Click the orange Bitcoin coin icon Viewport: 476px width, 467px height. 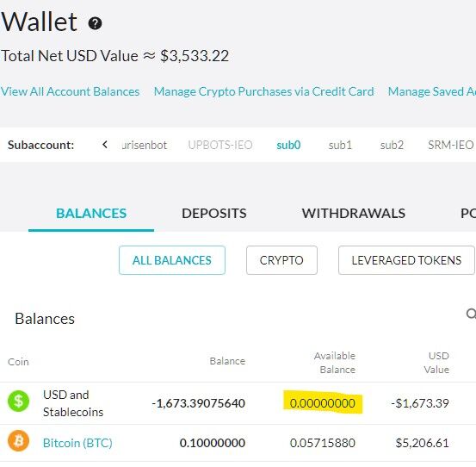pyautogui.click(x=19, y=440)
